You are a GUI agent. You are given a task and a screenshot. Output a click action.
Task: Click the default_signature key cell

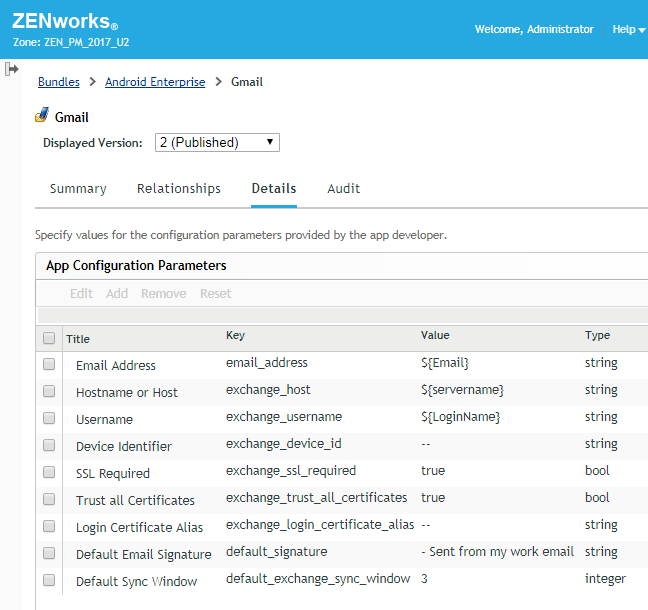[x=276, y=552]
